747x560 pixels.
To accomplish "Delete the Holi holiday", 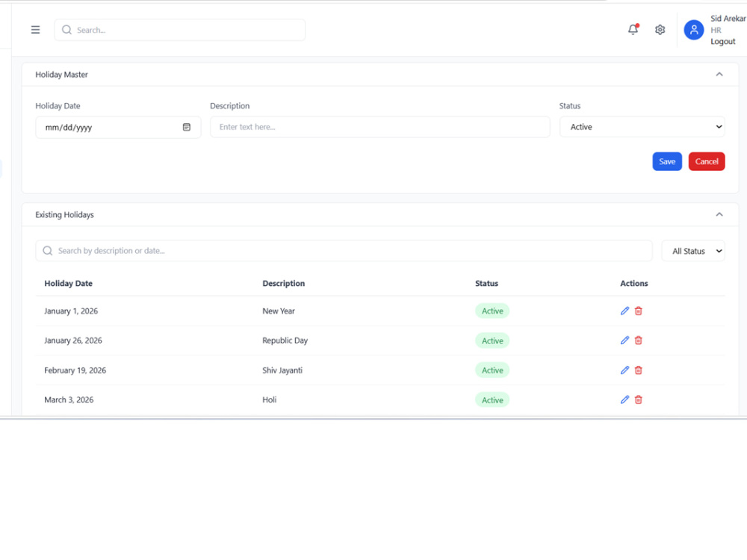I will click(x=639, y=399).
